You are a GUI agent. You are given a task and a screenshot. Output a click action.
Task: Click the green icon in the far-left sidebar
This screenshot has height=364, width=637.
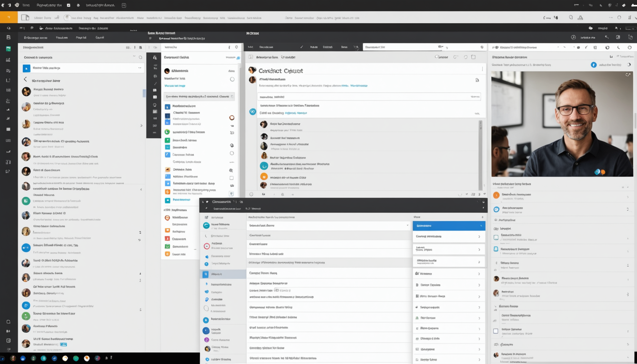pyautogui.click(x=8, y=49)
